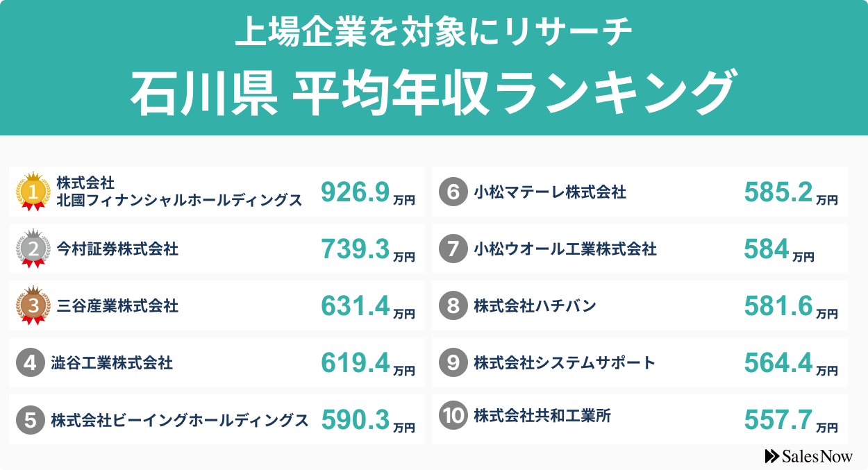Screen dimensions: 868x470
Task: Click the SalesNow logo
Action: 808,456
